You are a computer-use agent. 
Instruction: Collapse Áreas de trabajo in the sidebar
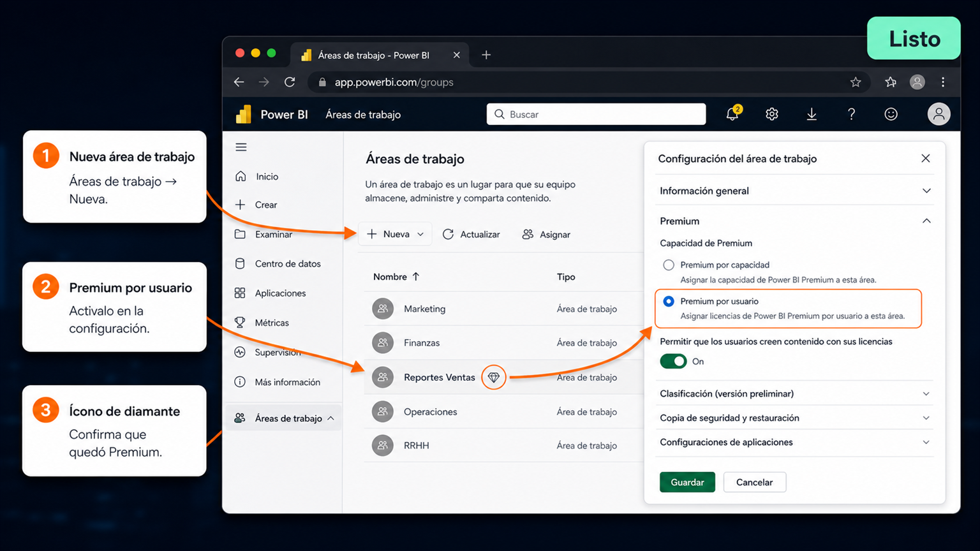click(x=330, y=418)
